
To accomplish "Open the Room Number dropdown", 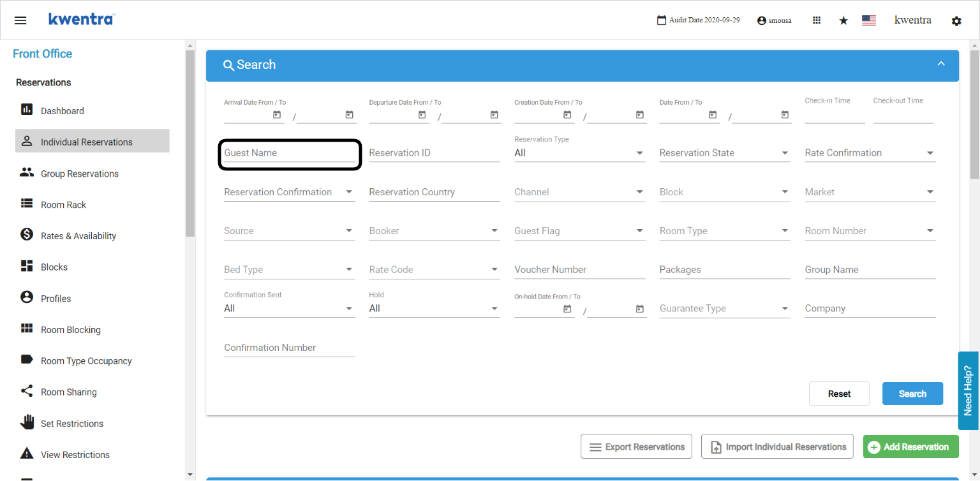I will pos(870,231).
